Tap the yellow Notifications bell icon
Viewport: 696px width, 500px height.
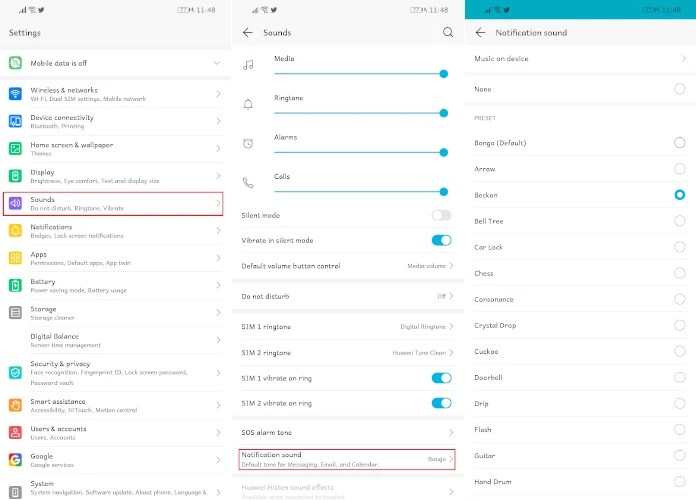(x=16, y=230)
